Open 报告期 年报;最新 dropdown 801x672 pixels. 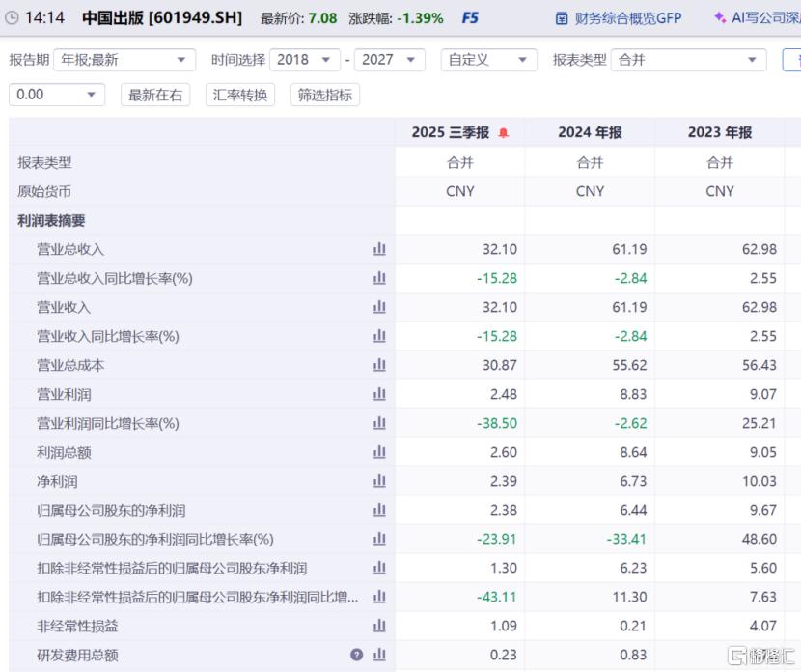124,60
